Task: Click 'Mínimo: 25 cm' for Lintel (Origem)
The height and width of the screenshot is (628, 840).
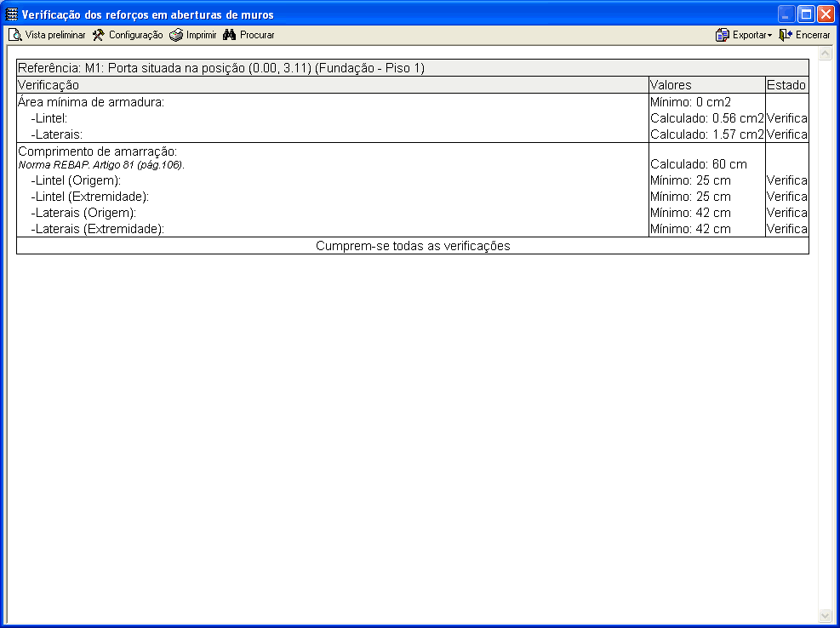Action: tap(690, 180)
